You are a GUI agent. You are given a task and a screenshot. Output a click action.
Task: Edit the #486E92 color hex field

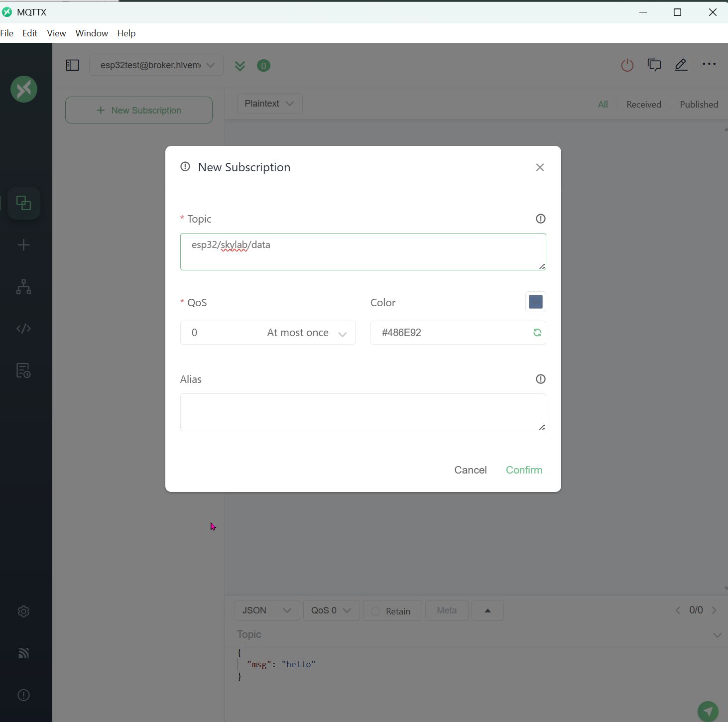(458, 333)
